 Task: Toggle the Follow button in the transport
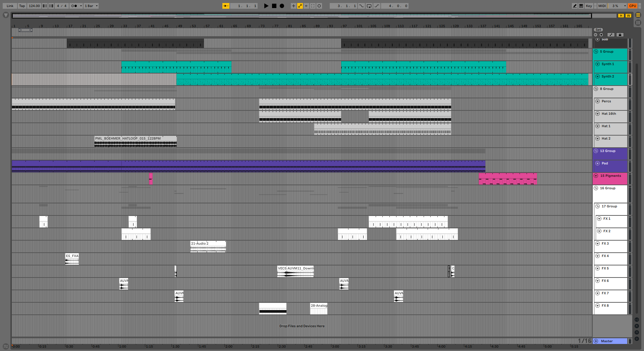tap(226, 6)
